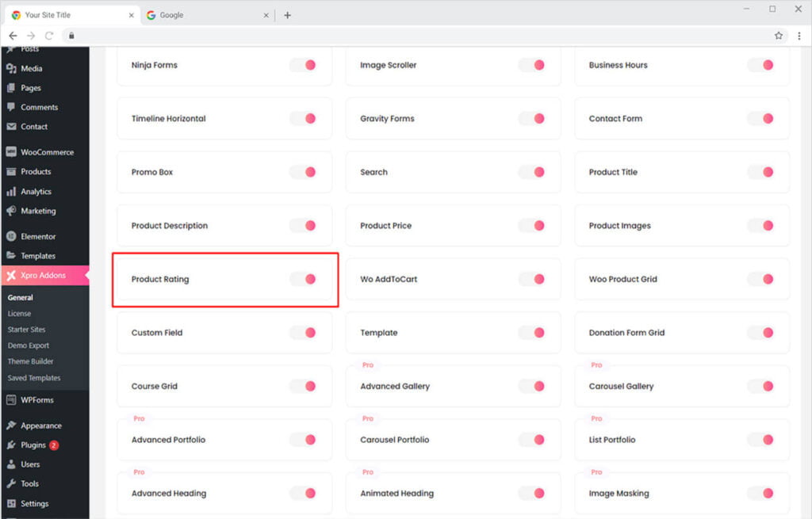Open Analytics bar chart icon

(11, 192)
